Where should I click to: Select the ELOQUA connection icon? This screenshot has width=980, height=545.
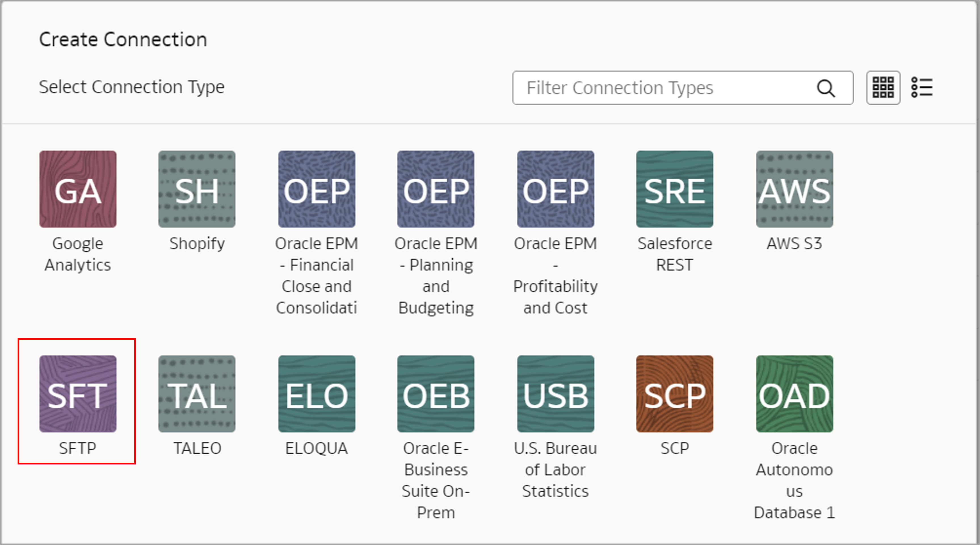coord(317,395)
